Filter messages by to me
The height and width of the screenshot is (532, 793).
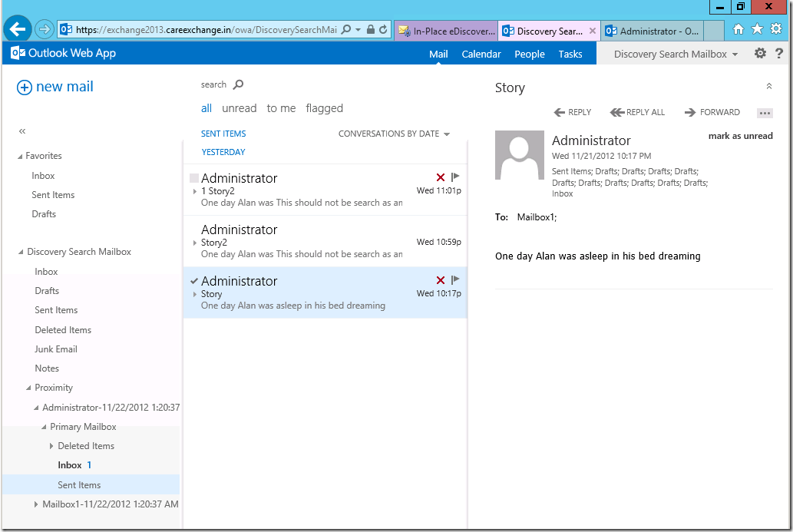[281, 108]
